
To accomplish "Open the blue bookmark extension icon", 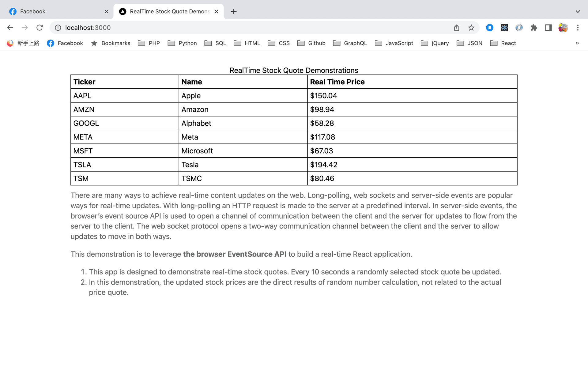I will (490, 28).
